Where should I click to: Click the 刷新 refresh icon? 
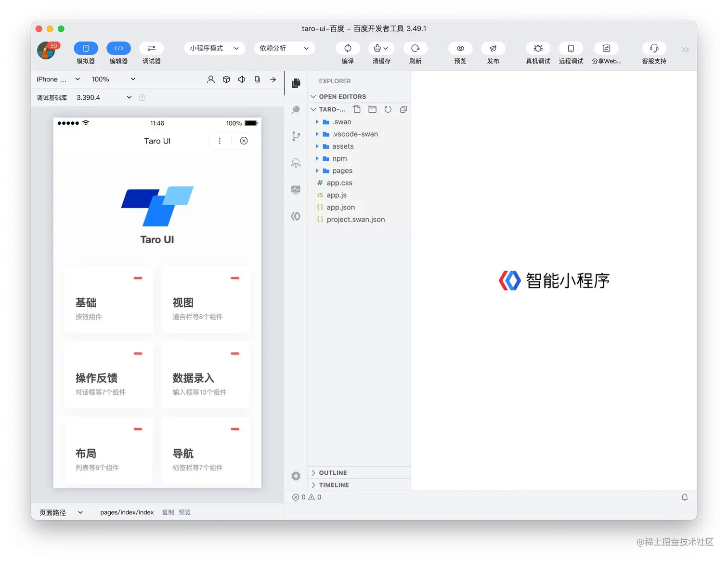(x=415, y=48)
